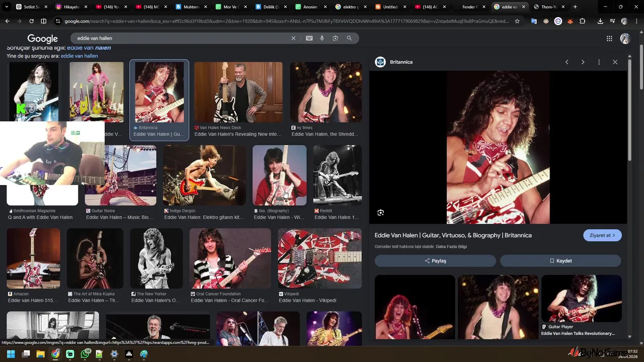Screen dimensions: 644x362
Task: Open The New Yorker image result
Action: pyautogui.click(x=156, y=258)
